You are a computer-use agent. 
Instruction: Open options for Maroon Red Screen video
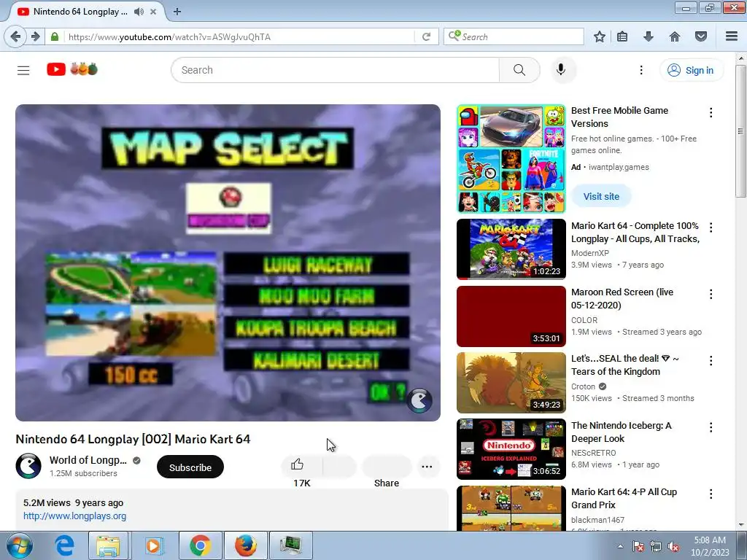[x=711, y=295]
